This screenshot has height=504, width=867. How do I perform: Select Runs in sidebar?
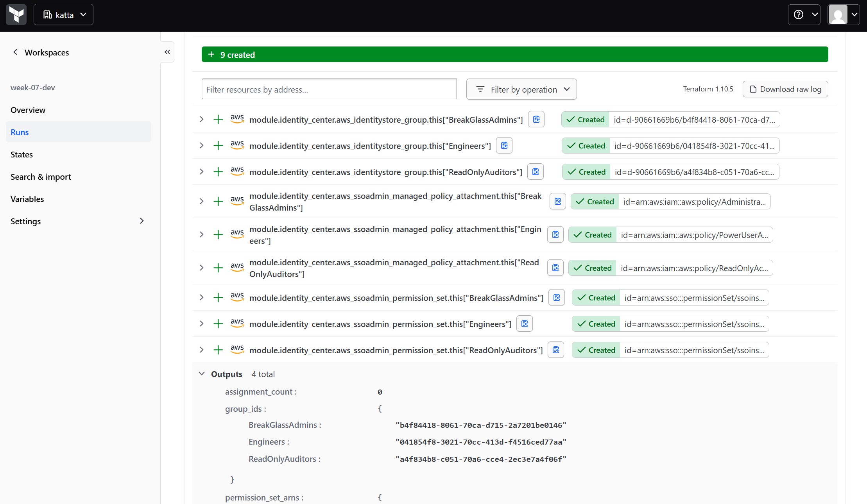click(x=79, y=132)
